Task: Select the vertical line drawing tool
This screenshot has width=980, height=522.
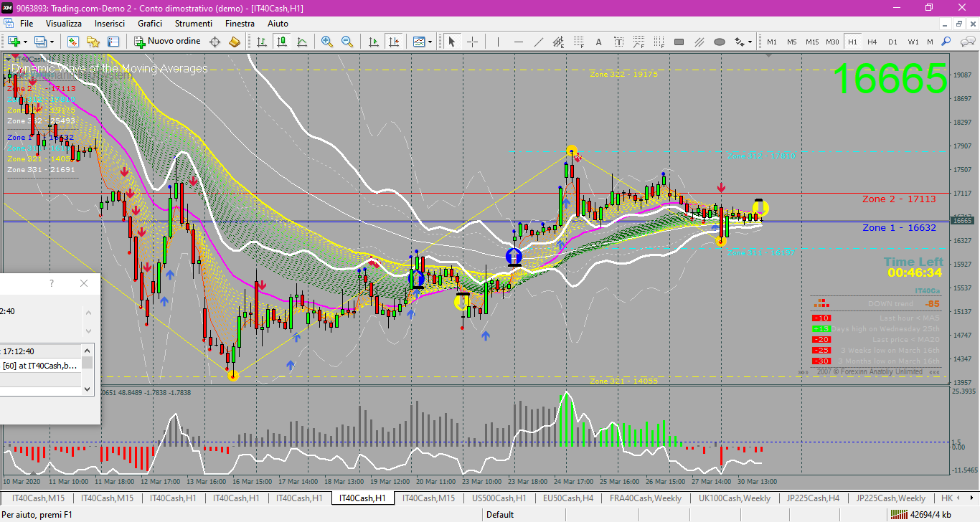Action: coord(499,42)
